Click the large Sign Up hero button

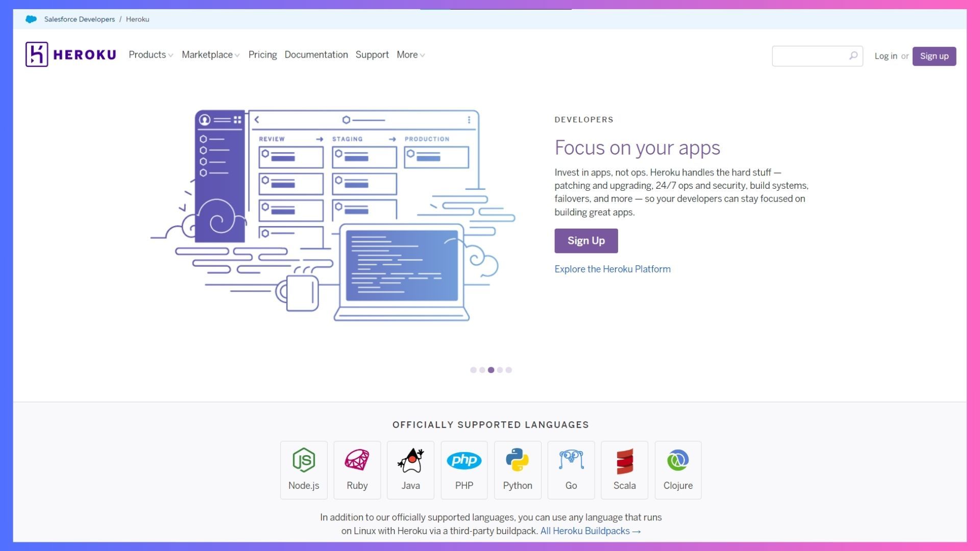pyautogui.click(x=586, y=241)
